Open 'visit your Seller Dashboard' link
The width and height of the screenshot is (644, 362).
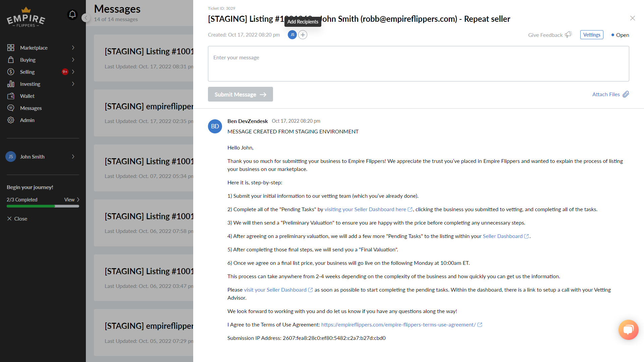[278, 290]
